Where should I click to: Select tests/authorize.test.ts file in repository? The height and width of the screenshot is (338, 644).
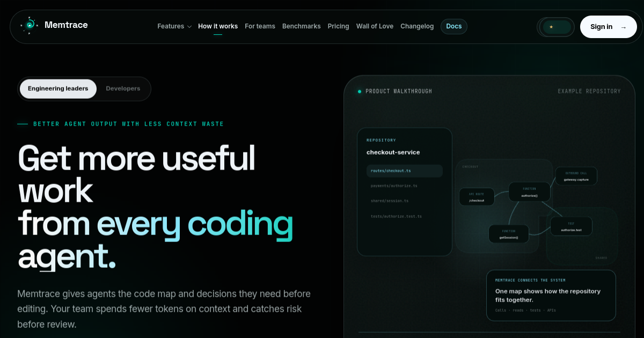point(405,216)
